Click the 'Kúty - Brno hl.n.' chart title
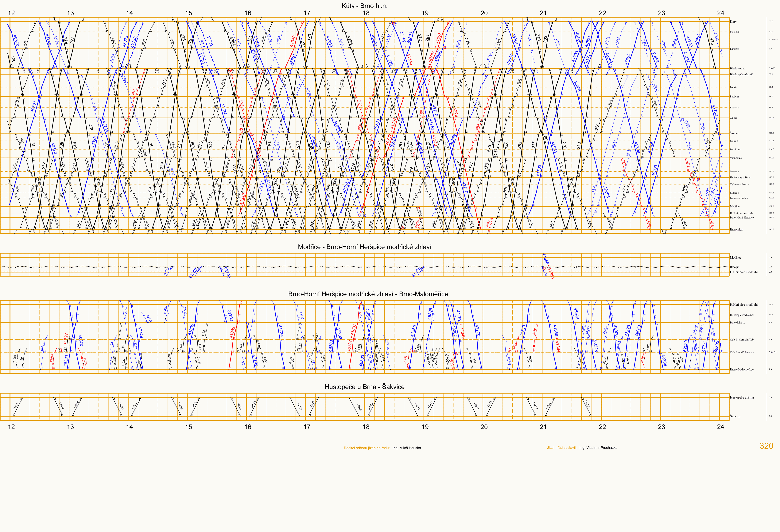780x532 pixels. 364,6
